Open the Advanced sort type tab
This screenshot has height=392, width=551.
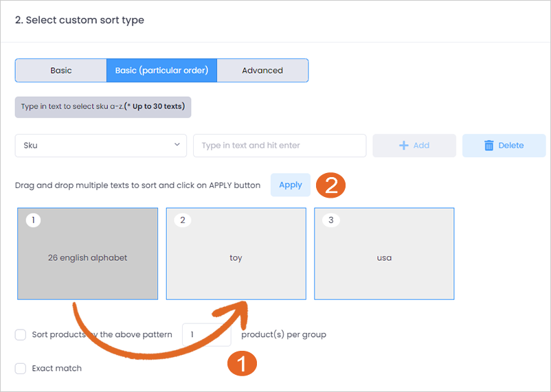262,70
